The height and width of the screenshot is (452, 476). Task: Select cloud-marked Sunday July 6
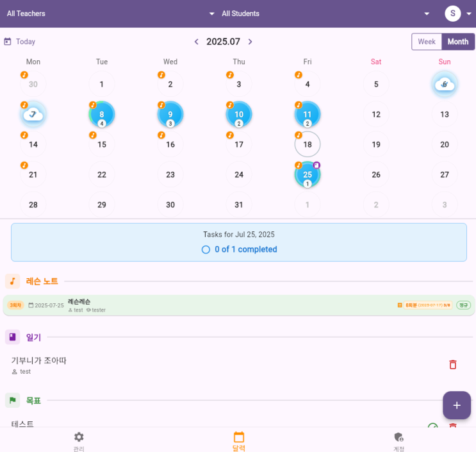(x=445, y=84)
